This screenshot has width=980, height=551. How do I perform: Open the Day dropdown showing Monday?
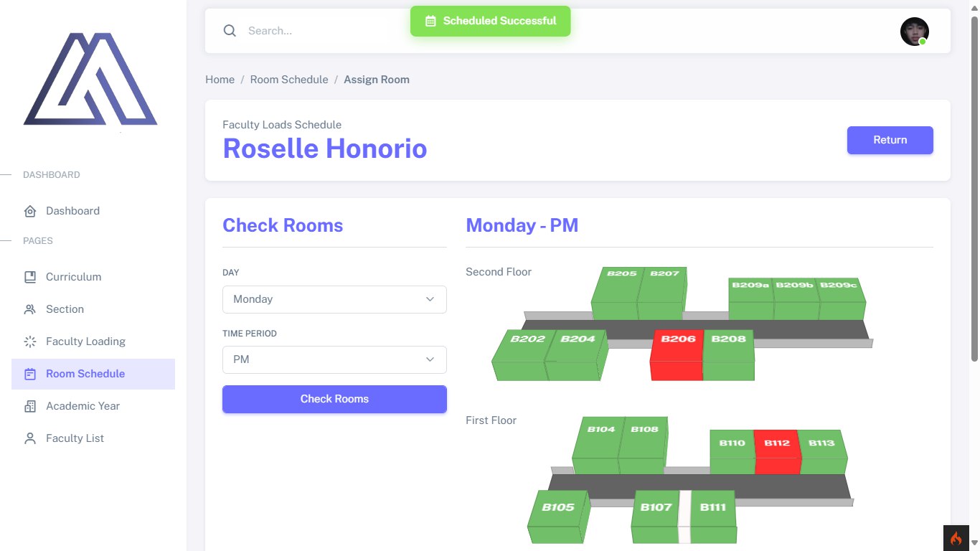[334, 299]
